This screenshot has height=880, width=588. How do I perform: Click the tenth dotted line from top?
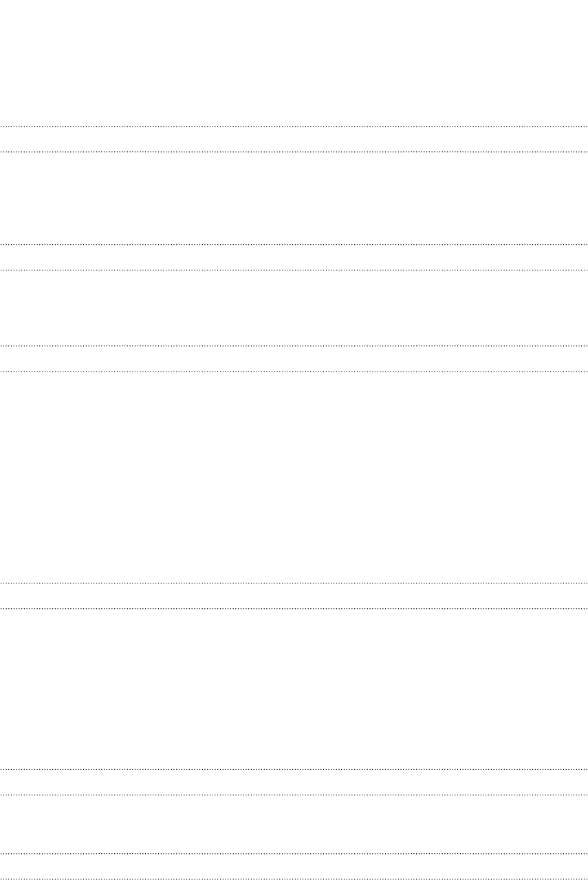point(294,795)
